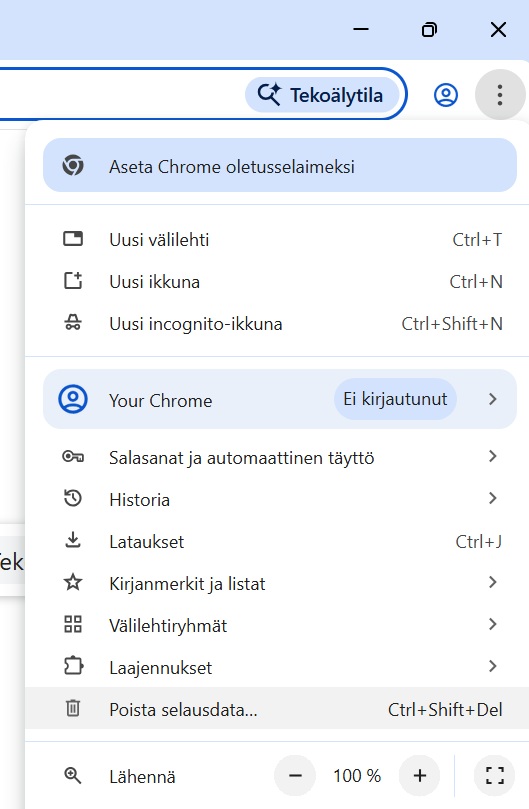
Task: Open the Historia menu entry
Action: pyautogui.click(x=277, y=499)
